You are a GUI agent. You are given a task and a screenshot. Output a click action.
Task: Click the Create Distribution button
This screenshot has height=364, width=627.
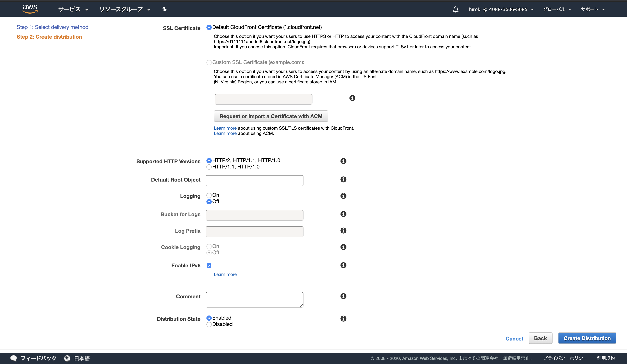(587, 338)
